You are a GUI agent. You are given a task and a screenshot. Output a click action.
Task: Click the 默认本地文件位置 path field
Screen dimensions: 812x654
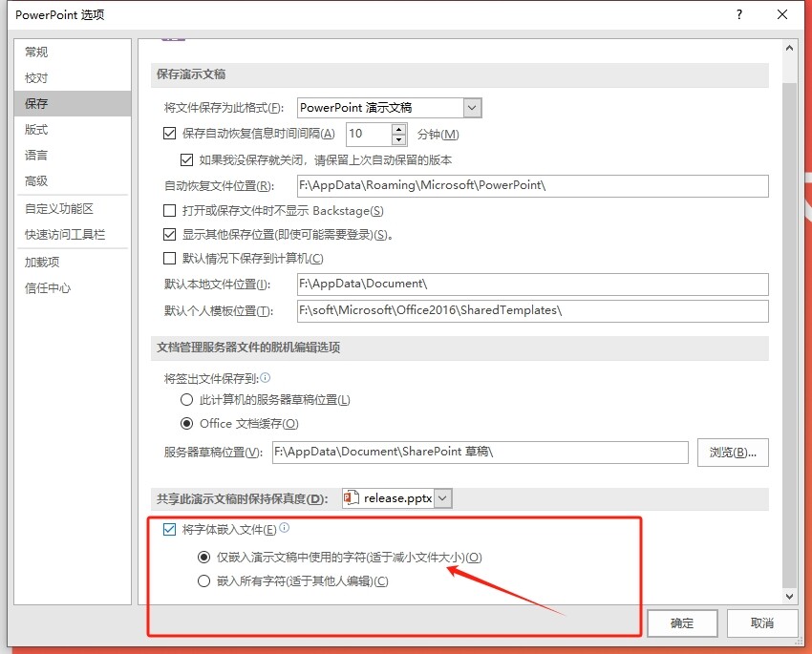pyautogui.click(x=533, y=285)
